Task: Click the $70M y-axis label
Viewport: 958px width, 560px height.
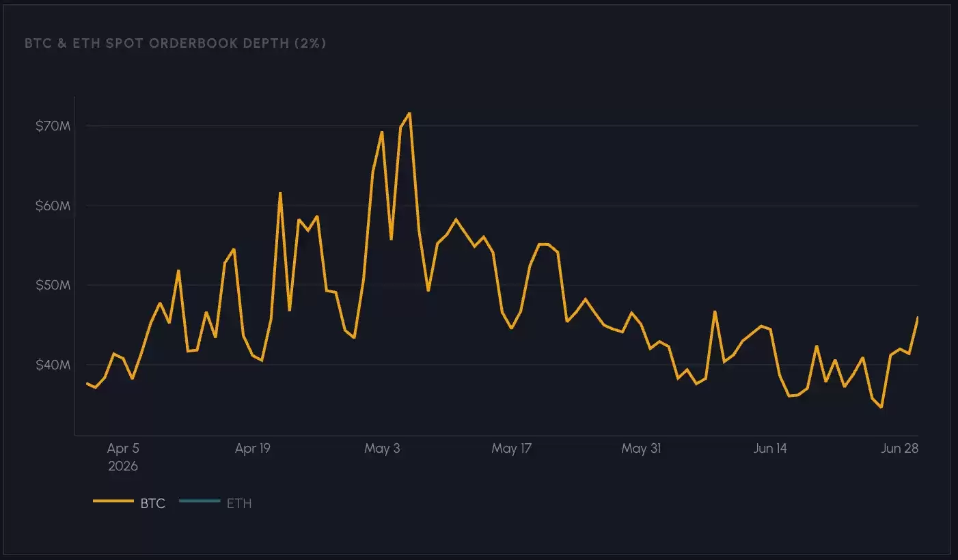Action: pos(53,126)
